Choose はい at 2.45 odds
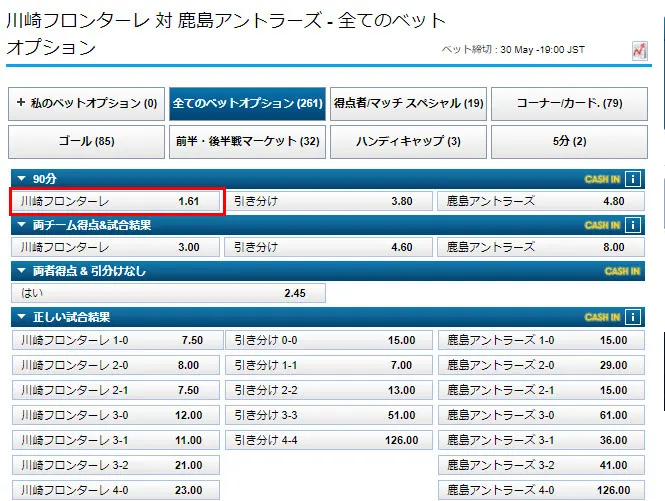665x501 pixels. click(x=166, y=293)
